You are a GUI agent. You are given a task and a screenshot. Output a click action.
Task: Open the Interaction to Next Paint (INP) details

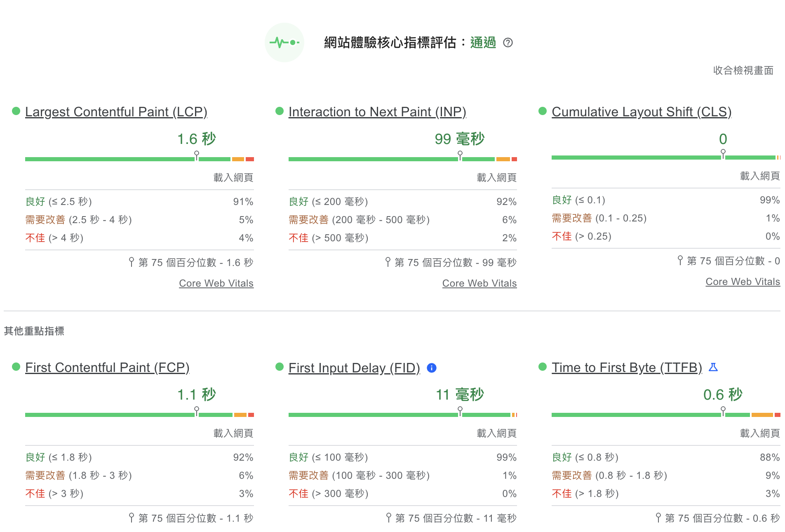click(377, 112)
